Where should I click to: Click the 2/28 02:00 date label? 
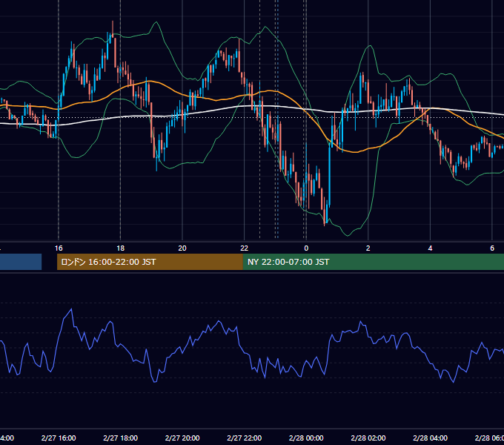tap(368, 438)
